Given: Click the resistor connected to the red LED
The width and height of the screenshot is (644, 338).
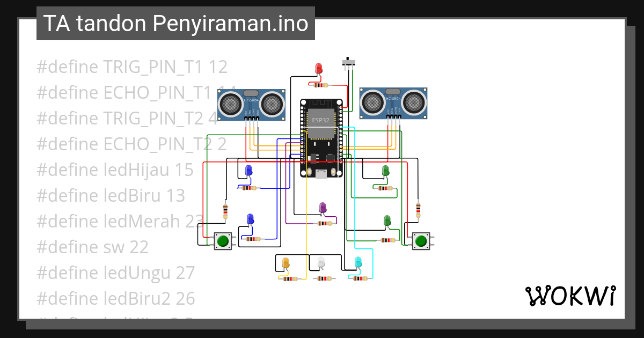Looking at the screenshot, I should click(x=320, y=86).
